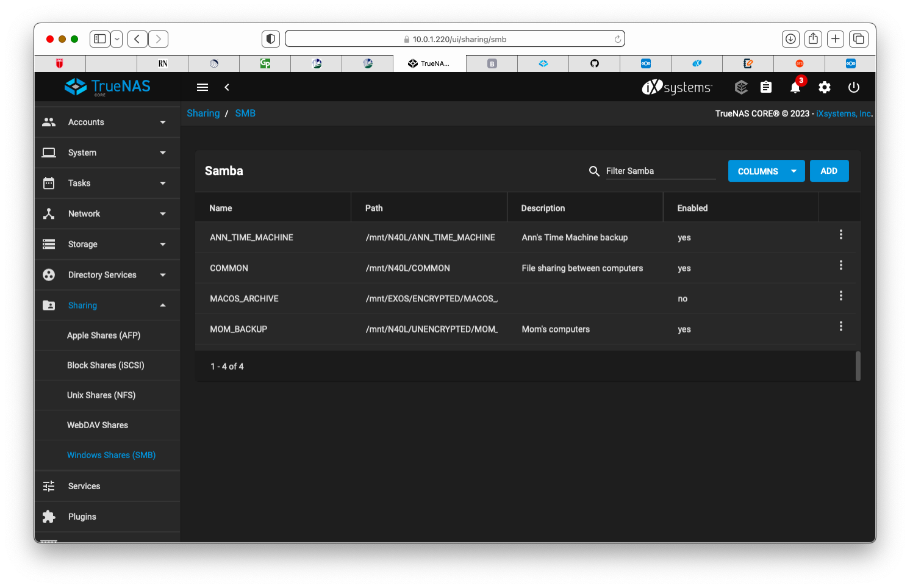Click the Storage stacked-bars icon
The height and width of the screenshot is (588, 910).
click(49, 244)
